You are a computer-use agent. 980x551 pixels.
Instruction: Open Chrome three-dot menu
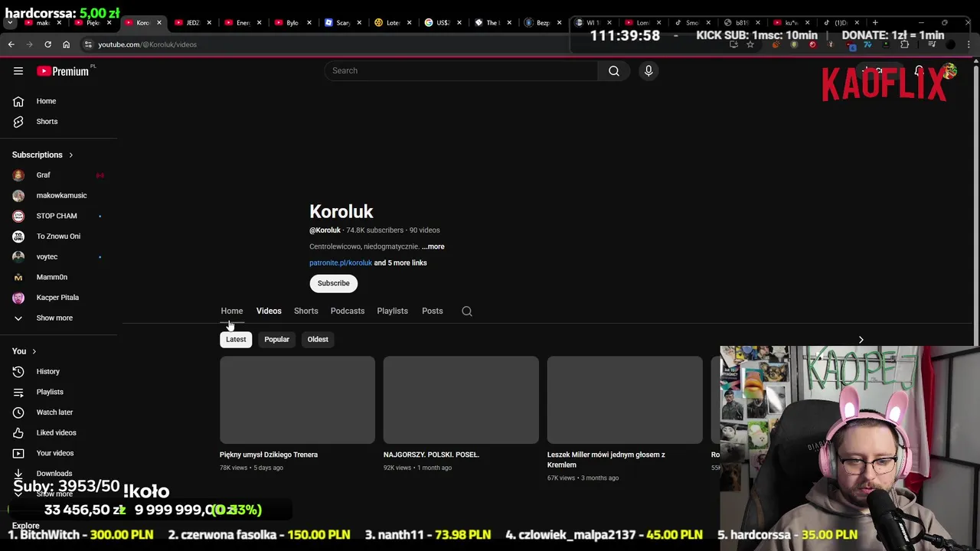tap(969, 44)
